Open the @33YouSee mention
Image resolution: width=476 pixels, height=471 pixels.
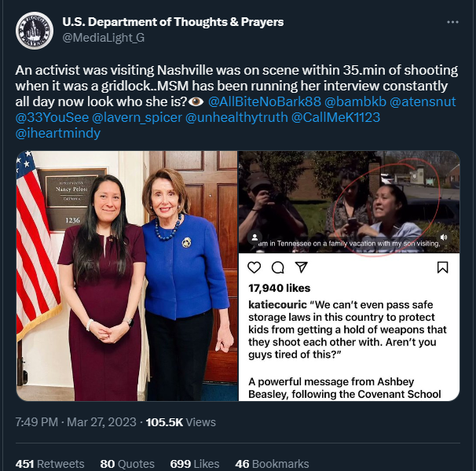coord(52,117)
